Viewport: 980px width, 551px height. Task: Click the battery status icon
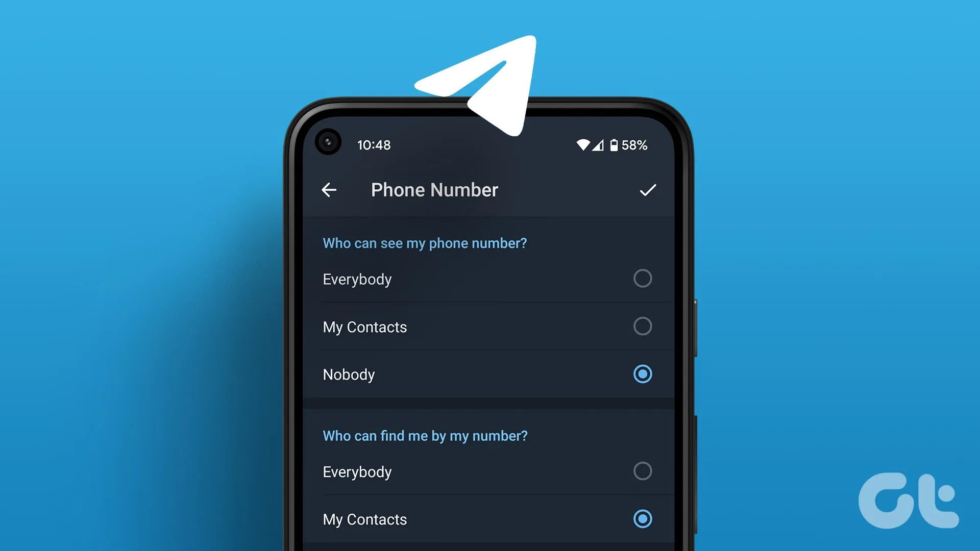619,145
